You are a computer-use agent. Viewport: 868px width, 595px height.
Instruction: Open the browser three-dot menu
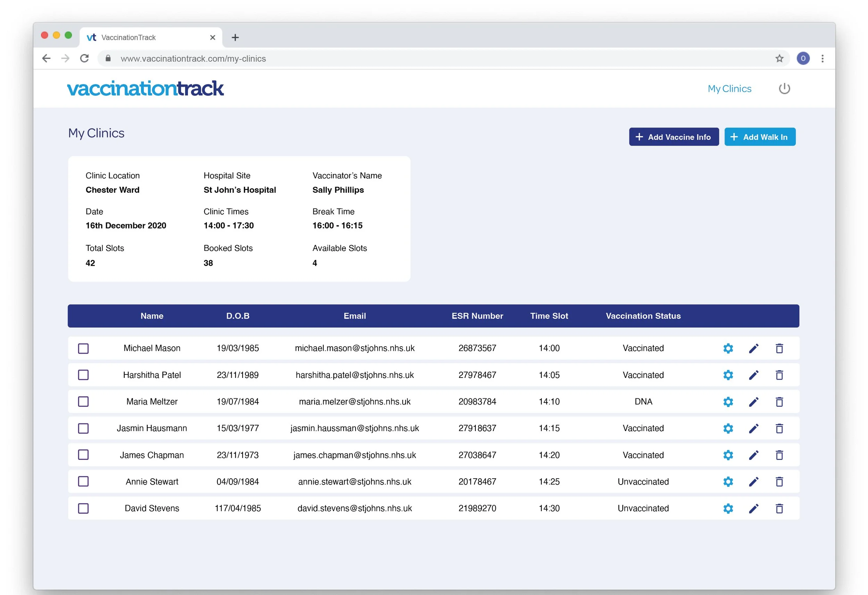[822, 59]
